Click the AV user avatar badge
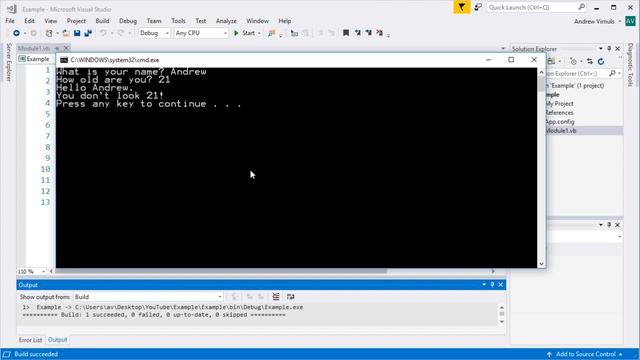The height and width of the screenshot is (360, 640). click(630, 21)
